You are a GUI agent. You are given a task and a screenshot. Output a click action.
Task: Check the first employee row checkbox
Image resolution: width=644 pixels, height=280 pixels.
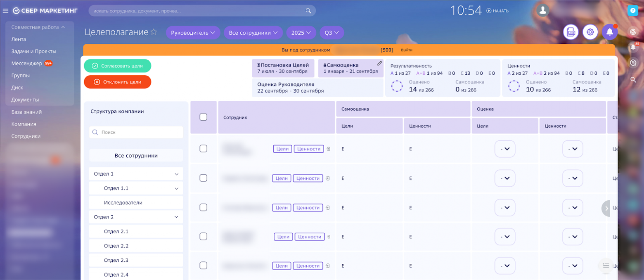tap(203, 149)
